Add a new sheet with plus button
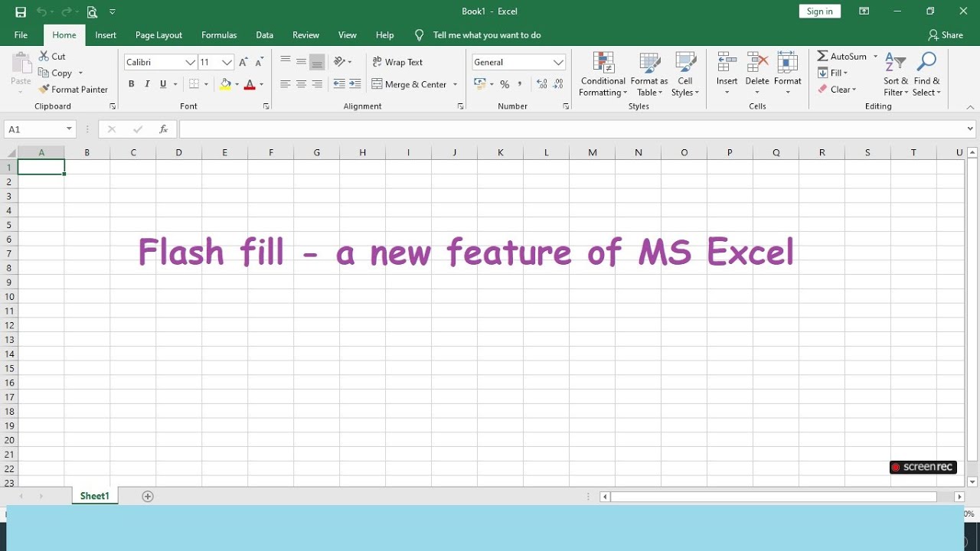Screen dimensions: 980x551 [148, 497]
